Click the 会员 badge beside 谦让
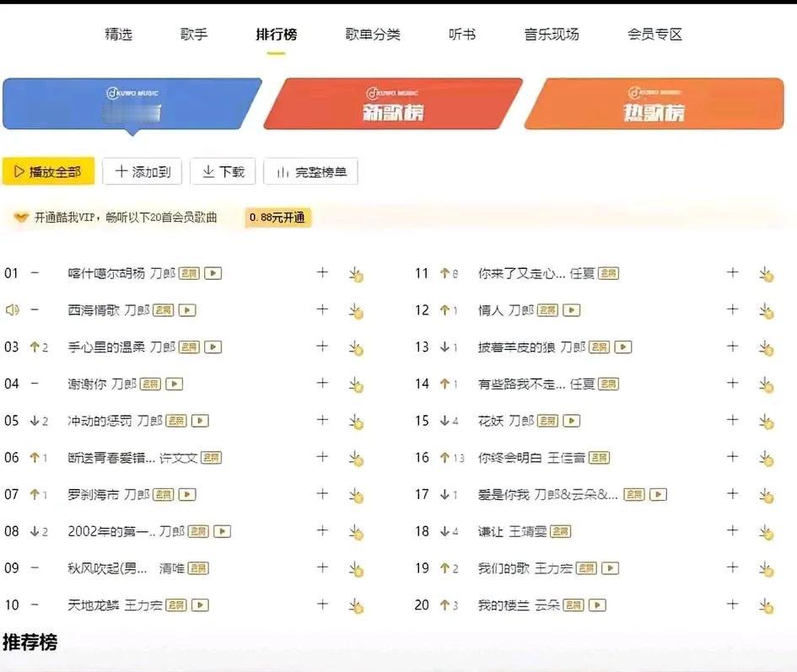The image size is (797, 672). click(561, 532)
